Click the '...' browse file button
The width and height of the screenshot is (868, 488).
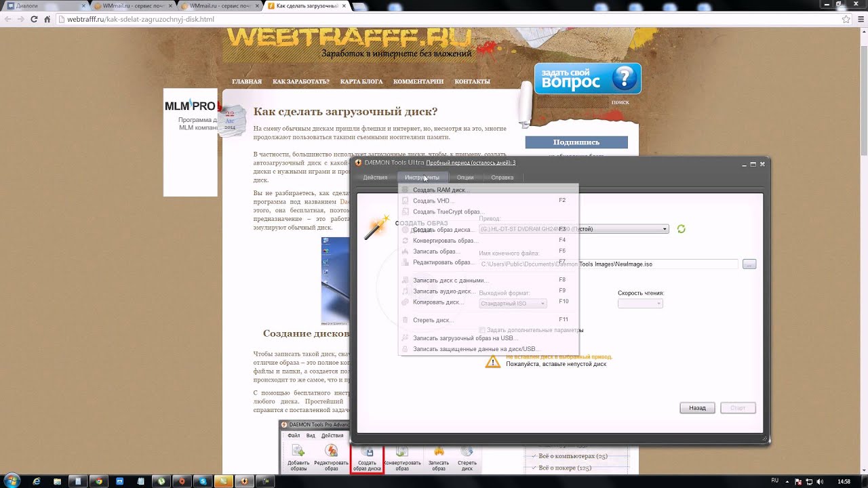749,264
